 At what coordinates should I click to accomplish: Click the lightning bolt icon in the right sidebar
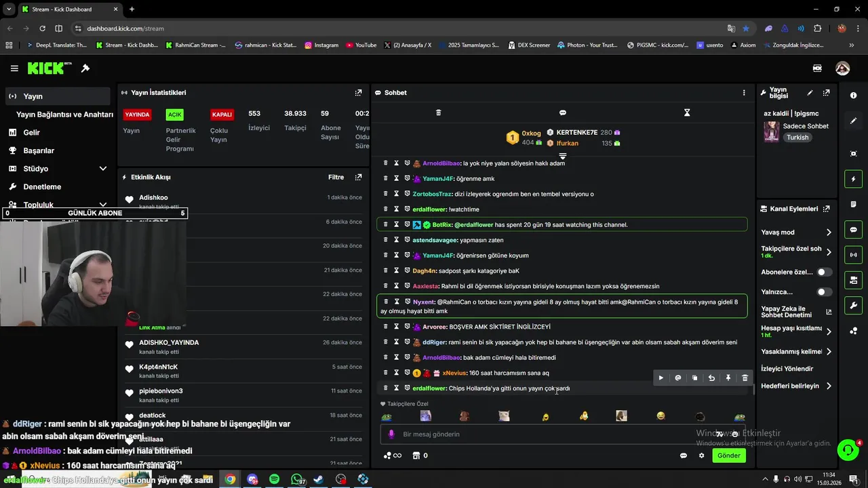[x=853, y=179]
